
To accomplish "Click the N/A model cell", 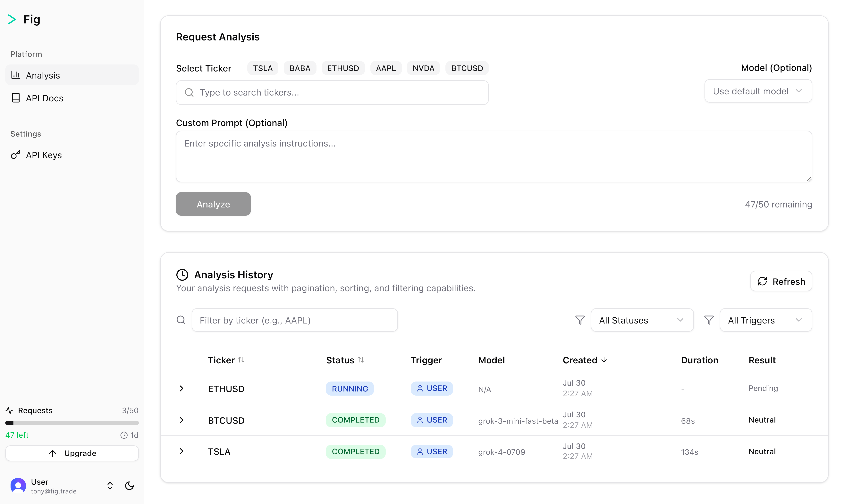I will point(485,389).
